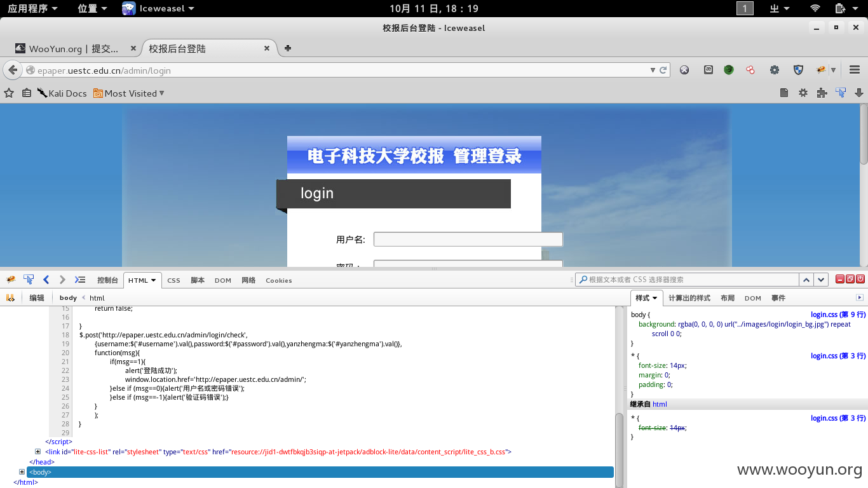The image size is (868, 488).
Task: Switch to the 网络 network tab
Action: [x=248, y=280]
